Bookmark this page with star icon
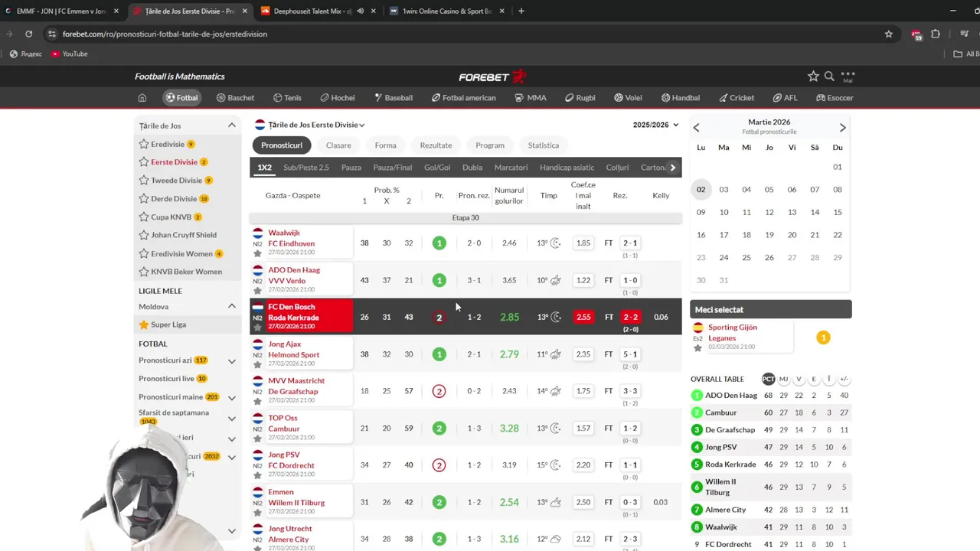 (889, 34)
